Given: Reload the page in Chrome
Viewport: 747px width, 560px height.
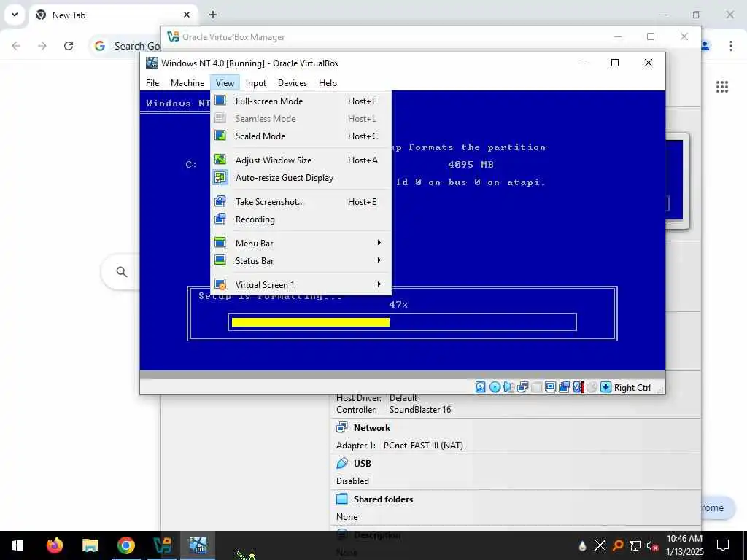Looking at the screenshot, I should point(69,46).
